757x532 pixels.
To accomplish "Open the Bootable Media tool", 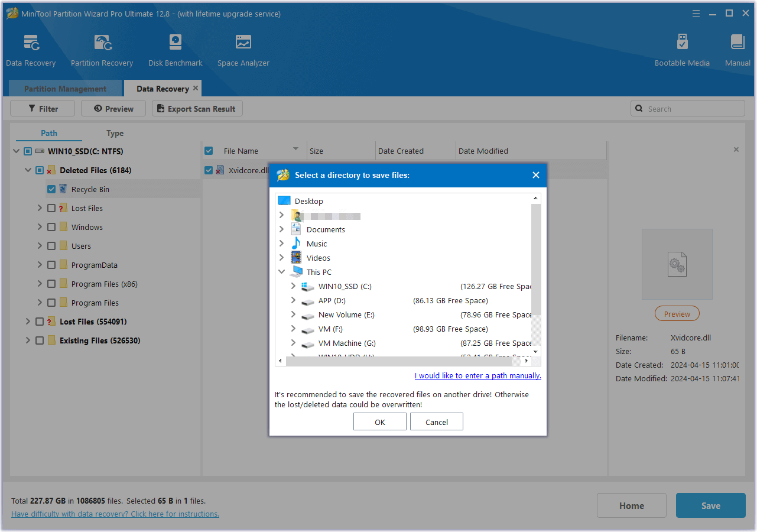I will (x=682, y=43).
